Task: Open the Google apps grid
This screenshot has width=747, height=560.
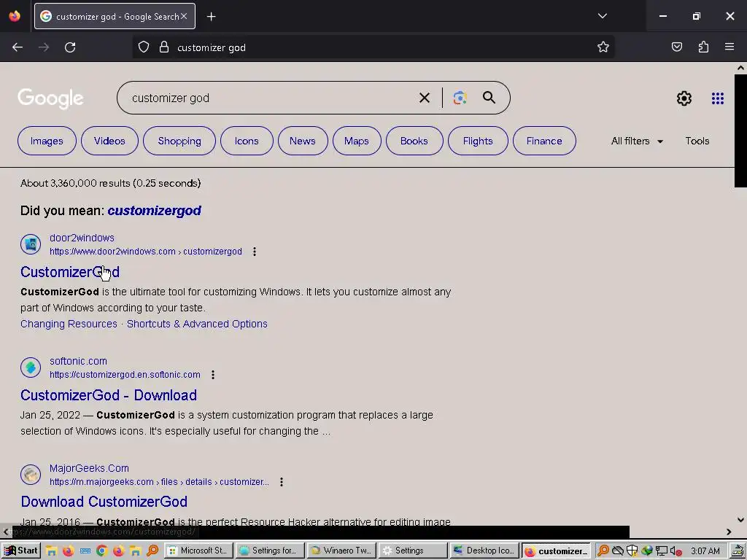Action: pyautogui.click(x=718, y=98)
